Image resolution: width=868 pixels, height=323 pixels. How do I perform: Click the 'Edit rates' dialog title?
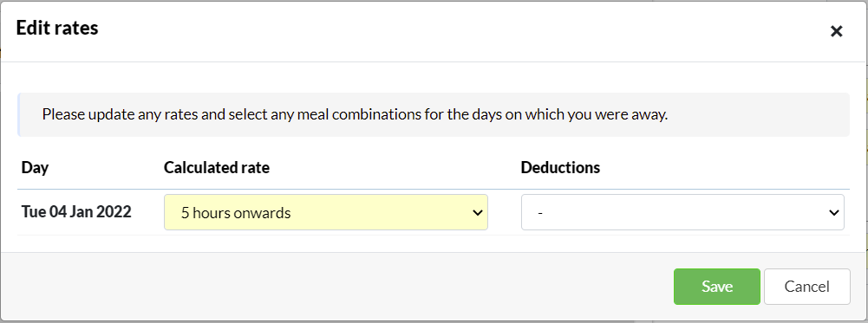[x=57, y=28]
